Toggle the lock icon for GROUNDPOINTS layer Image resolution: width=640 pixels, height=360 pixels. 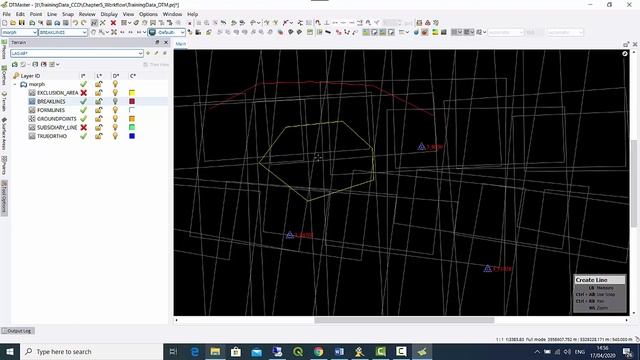point(99,119)
